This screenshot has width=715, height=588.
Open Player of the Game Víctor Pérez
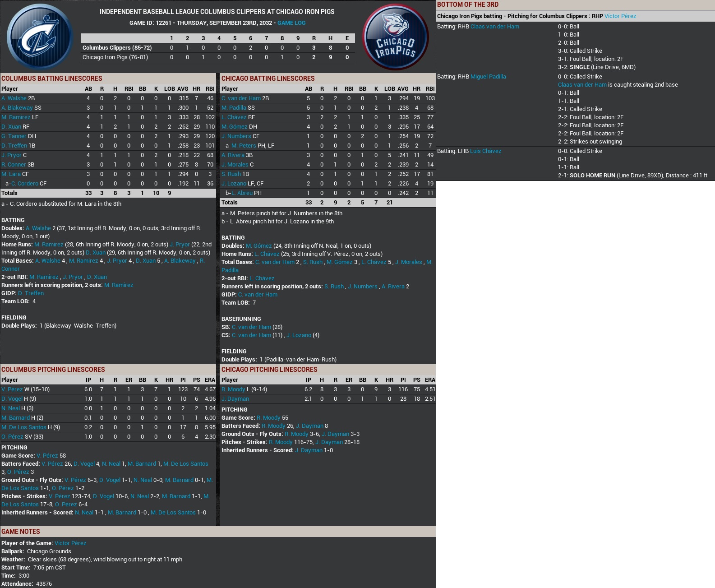coord(70,543)
